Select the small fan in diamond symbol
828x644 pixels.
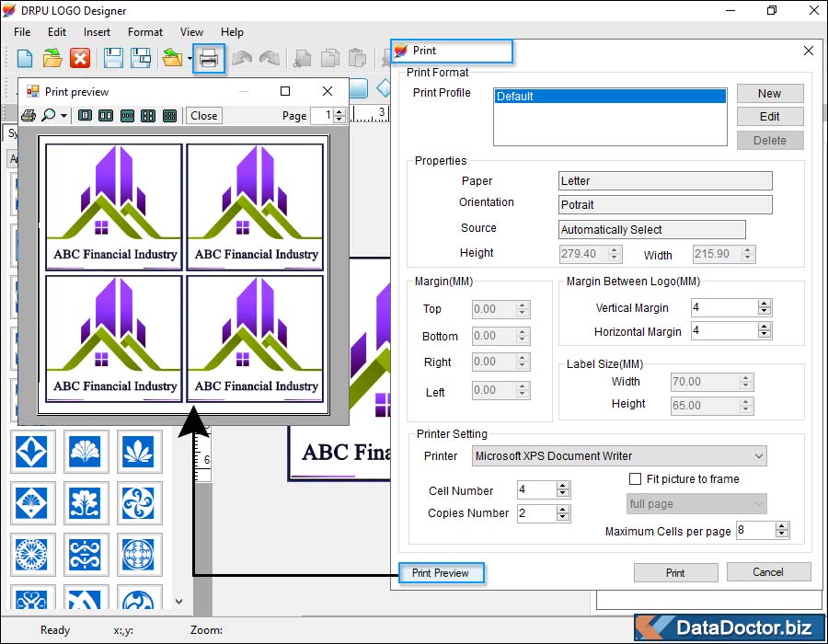pos(31,502)
